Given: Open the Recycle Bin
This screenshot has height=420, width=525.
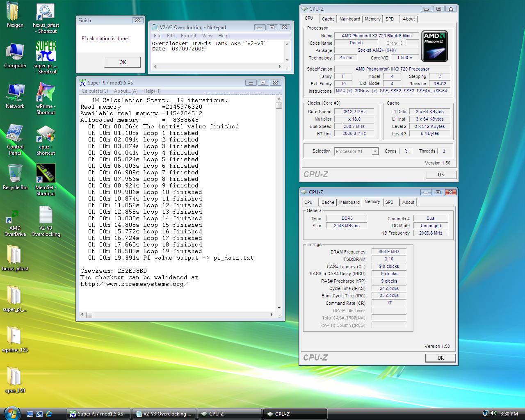Looking at the screenshot, I should [15, 177].
